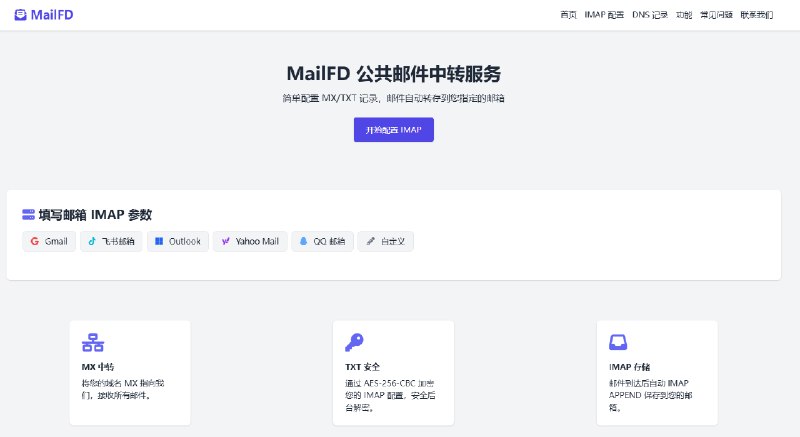This screenshot has height=437, width=800.
Task: Click the TXT 安全 key icon
Action: (x=354, y=343)
